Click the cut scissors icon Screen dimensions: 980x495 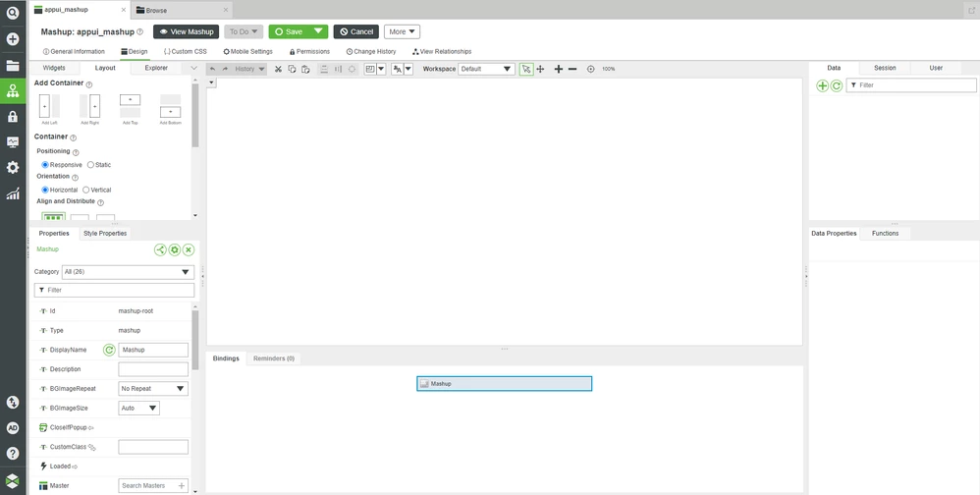click(x=278, y=69)
